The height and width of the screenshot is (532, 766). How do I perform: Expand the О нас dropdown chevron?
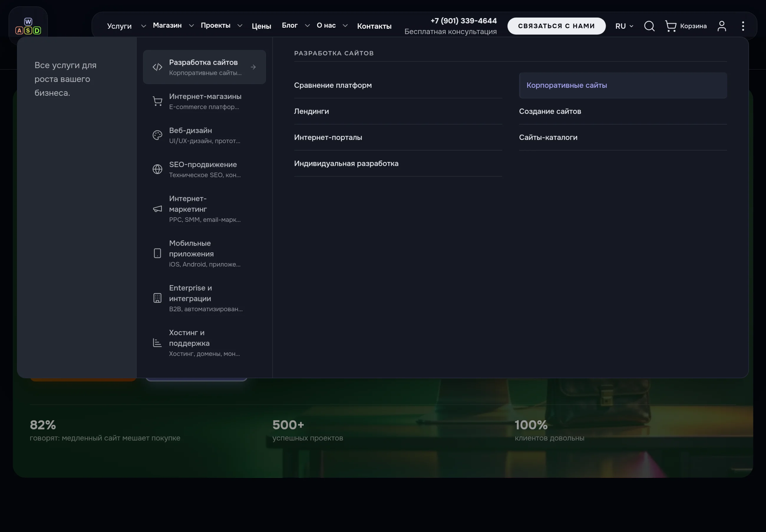point(345,26)
